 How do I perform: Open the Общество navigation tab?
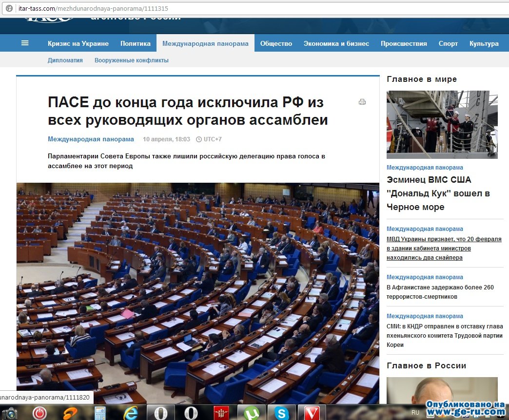(276, 43)
